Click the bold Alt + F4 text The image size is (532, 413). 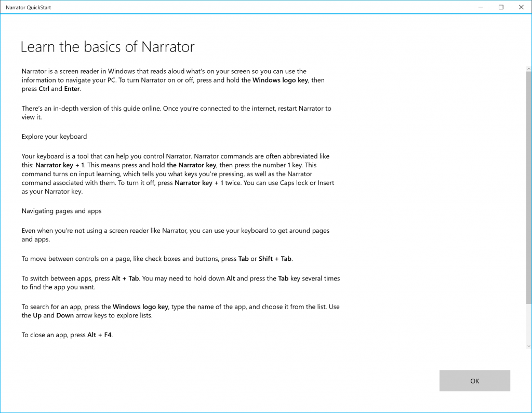click(100, 335)
